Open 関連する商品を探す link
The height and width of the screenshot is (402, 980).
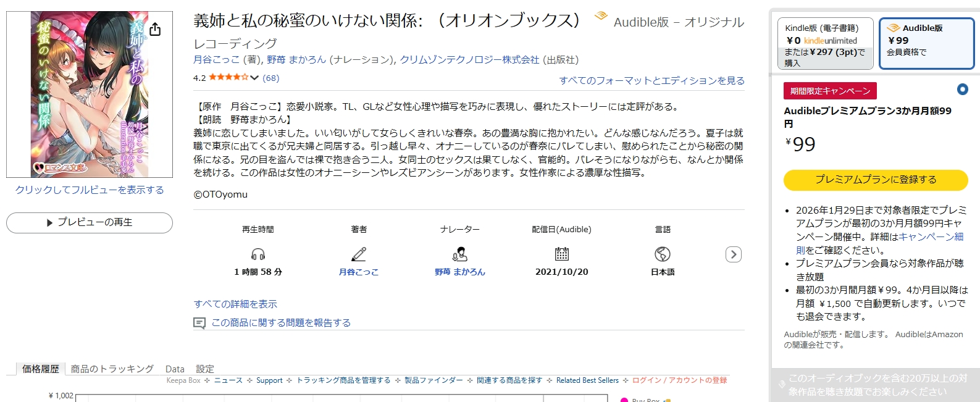(x=509, y=380)
